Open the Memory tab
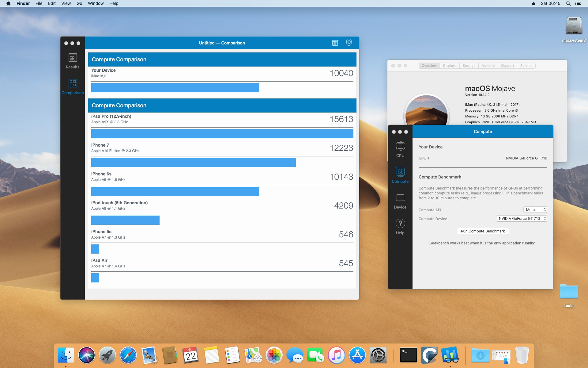The image size is (588, 368). 488,66
